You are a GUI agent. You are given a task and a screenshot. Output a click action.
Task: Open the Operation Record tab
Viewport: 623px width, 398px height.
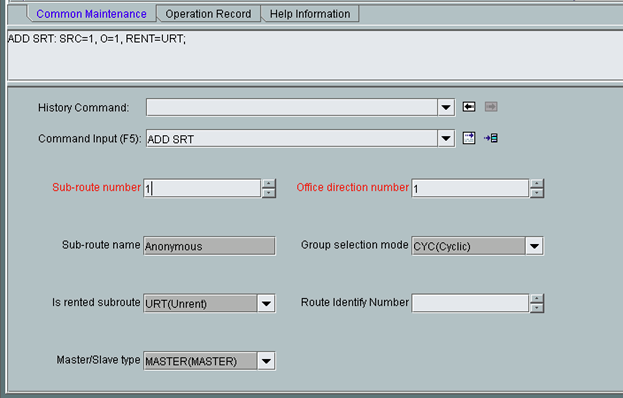tap(208, 14)
